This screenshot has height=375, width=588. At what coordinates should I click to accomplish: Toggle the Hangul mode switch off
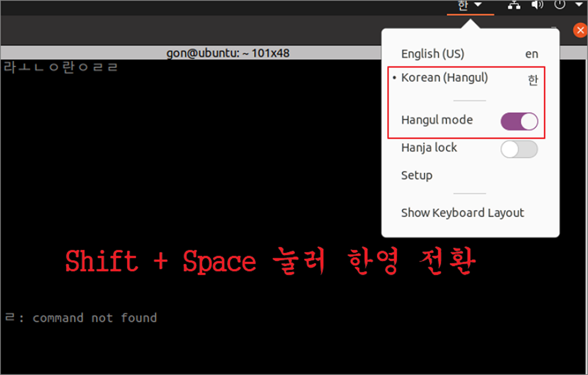coord(519,121)
